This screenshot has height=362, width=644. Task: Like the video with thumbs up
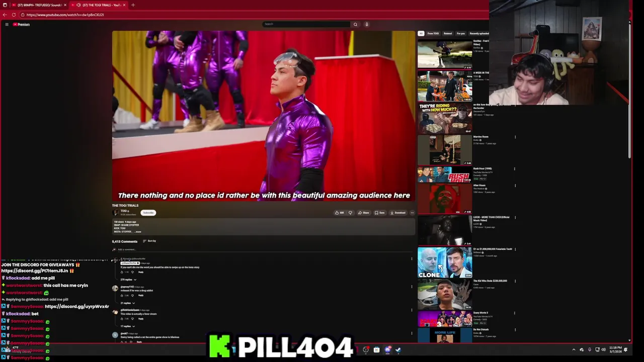point(339,213)
